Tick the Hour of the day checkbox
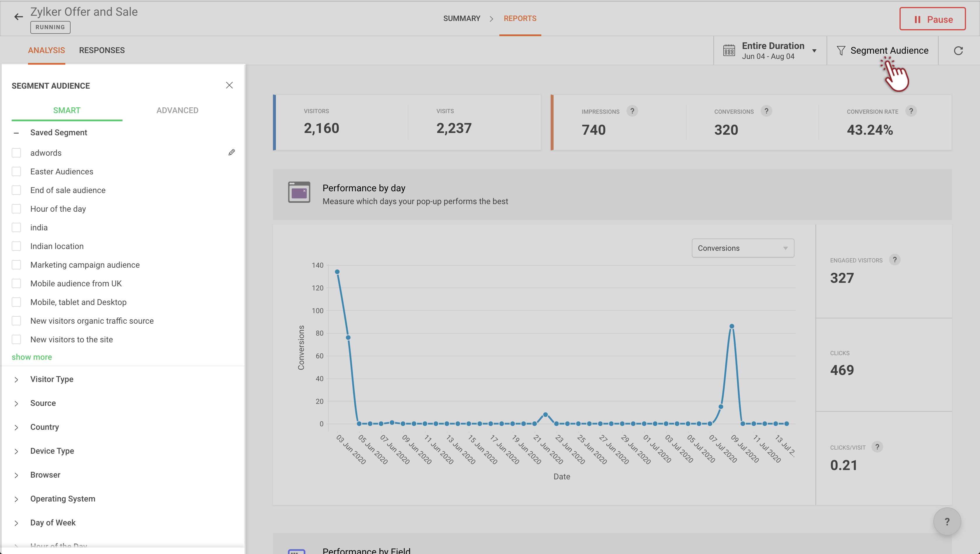The width and height of the screenshot is (980, 554). point(16,209)
